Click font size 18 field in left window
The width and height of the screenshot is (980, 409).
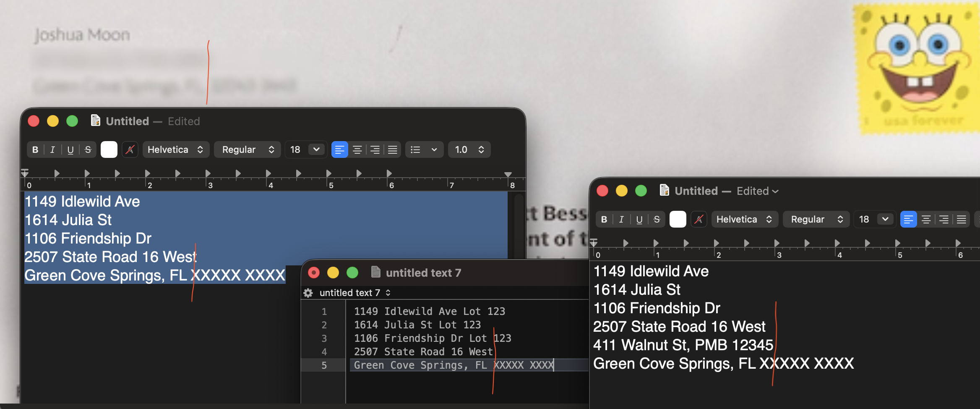click(x=296, y=150)
